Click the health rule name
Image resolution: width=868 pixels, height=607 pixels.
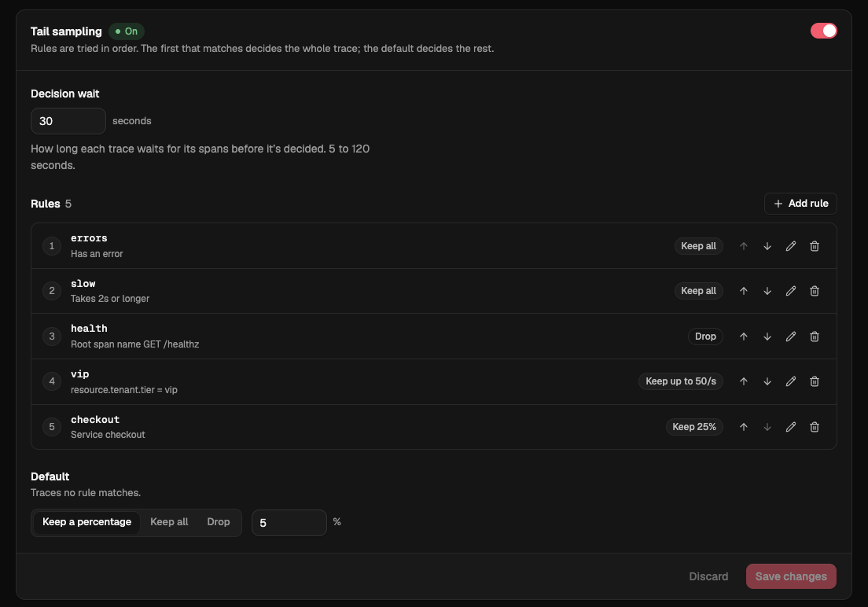click(89, 329)
